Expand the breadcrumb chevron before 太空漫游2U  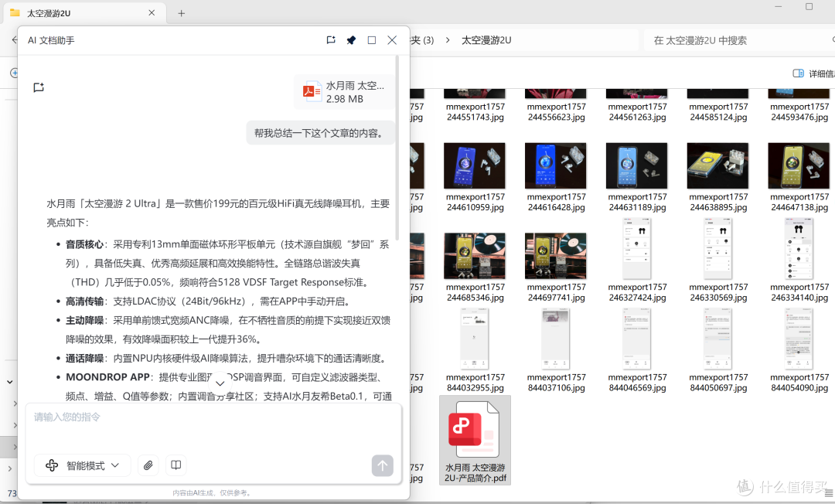pyautogui.click(x=448, y=40)
